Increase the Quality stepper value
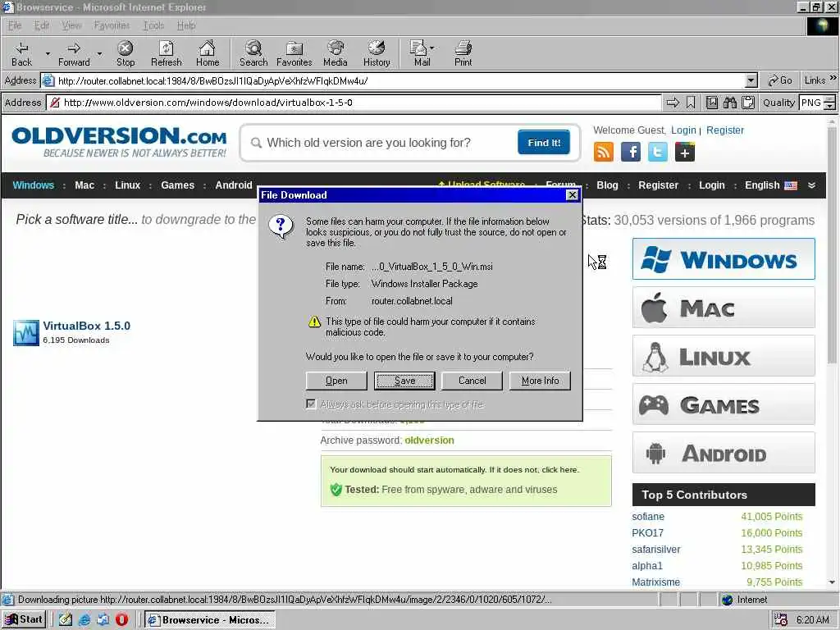 [x=829, y=98]
